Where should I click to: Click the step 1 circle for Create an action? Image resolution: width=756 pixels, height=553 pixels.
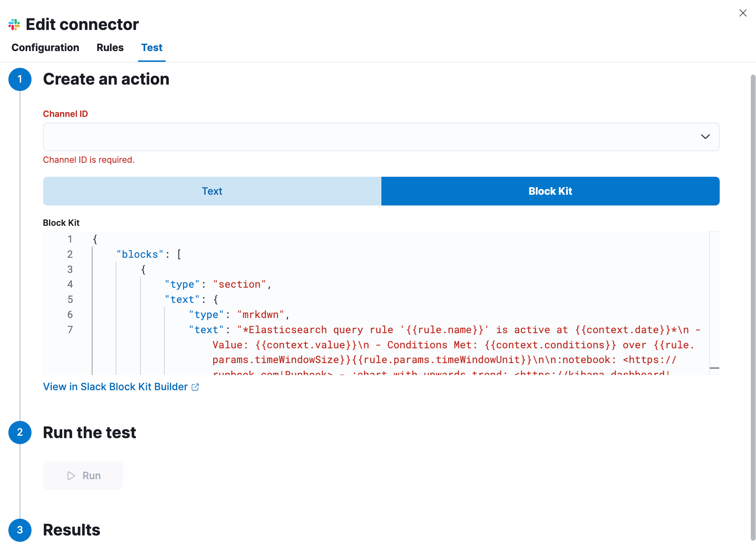click(x=20, y=79)
